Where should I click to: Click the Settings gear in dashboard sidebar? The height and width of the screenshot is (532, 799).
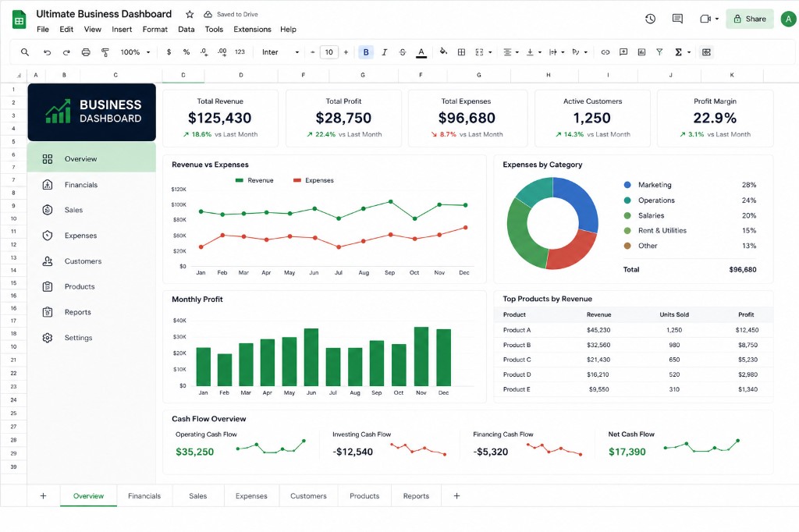pos(48,338)
